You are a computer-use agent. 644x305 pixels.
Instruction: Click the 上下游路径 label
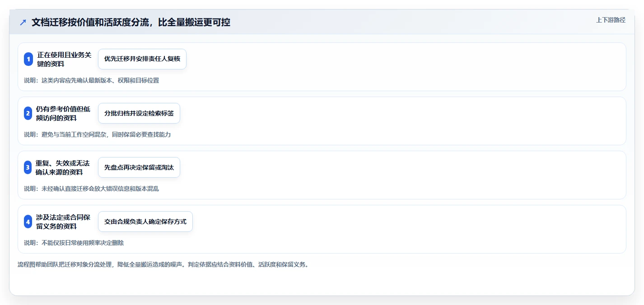tap(611, 20)
